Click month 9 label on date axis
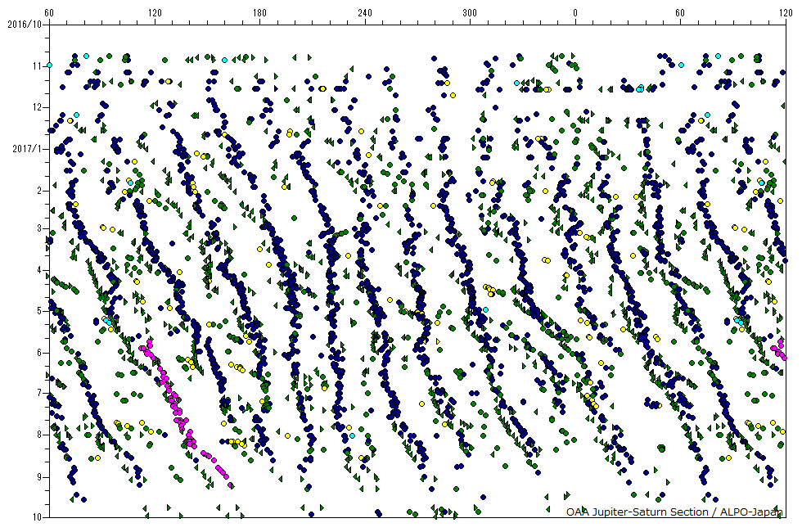802x532 pixels. click(39, 476)
